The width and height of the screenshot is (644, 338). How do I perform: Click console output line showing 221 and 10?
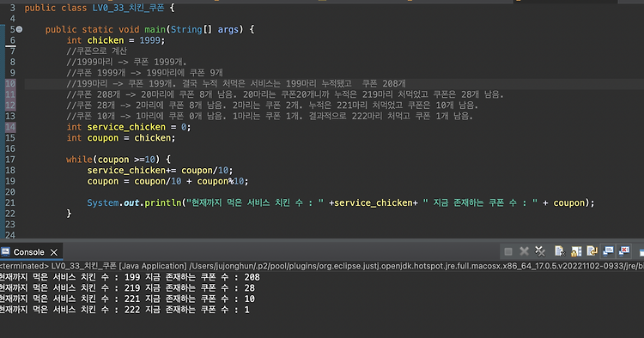point(127,299)
